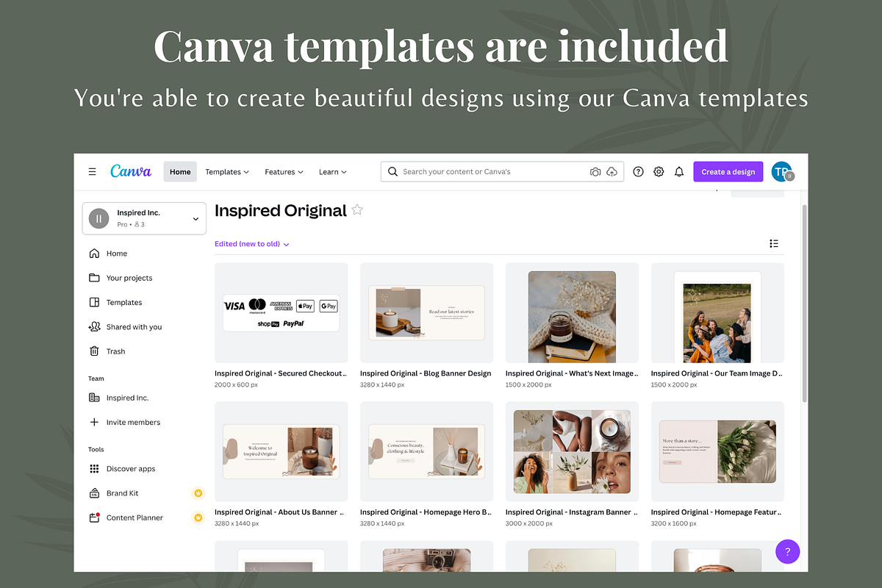
Task: Click title 'Inspired Original - About Us Banner'
Action: coord(279,512)
